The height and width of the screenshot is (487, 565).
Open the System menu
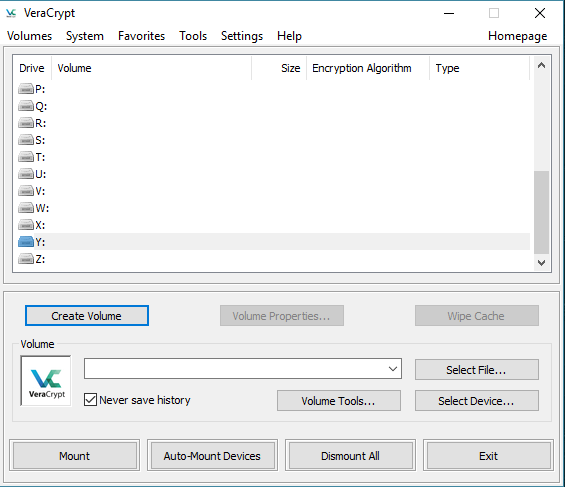click(85, 36)
